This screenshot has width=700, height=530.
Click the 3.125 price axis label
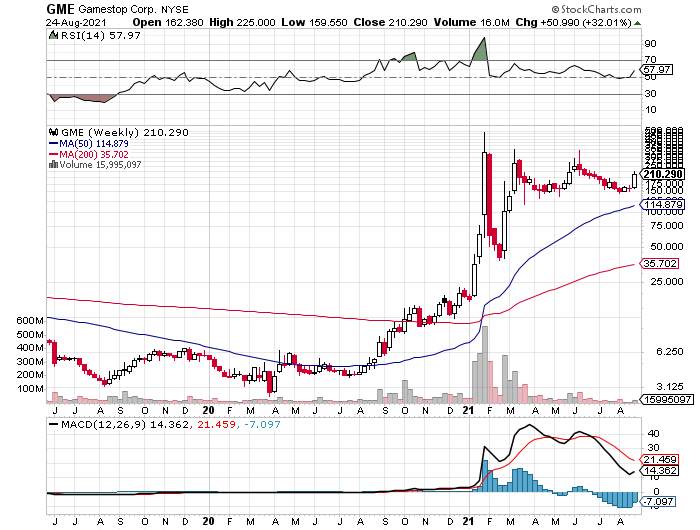[668, 386]
